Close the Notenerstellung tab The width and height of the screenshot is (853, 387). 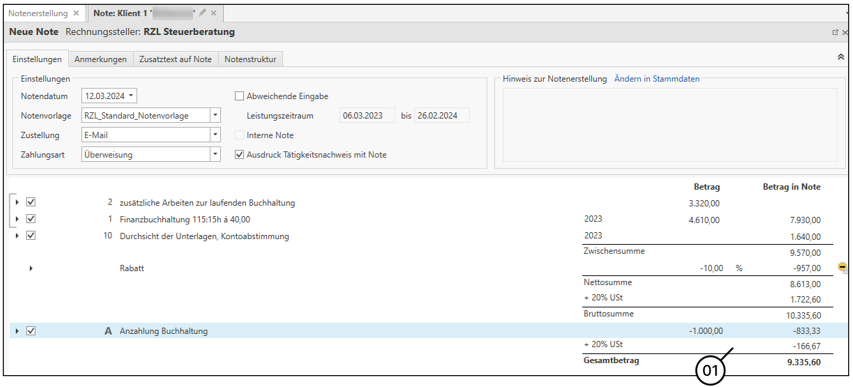[x=76, y=13]
